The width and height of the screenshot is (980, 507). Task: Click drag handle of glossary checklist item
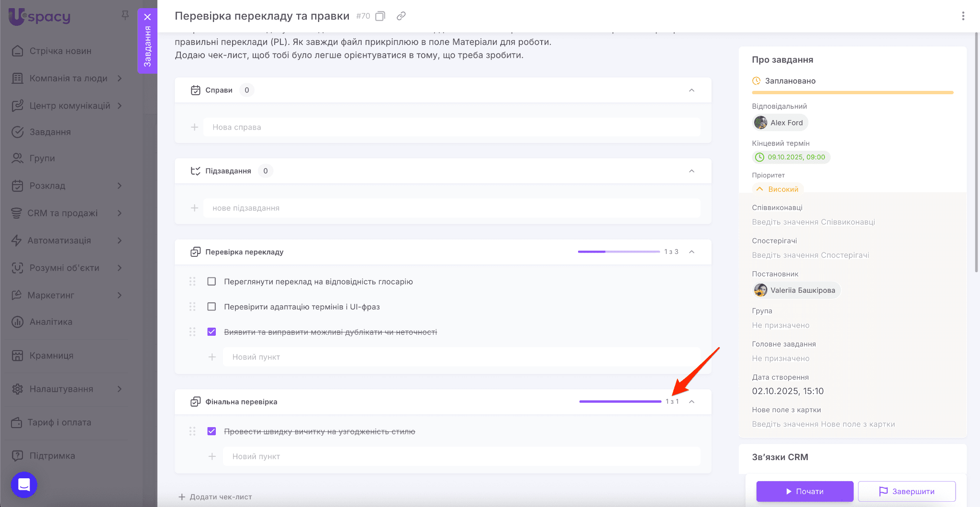(192, 282)
